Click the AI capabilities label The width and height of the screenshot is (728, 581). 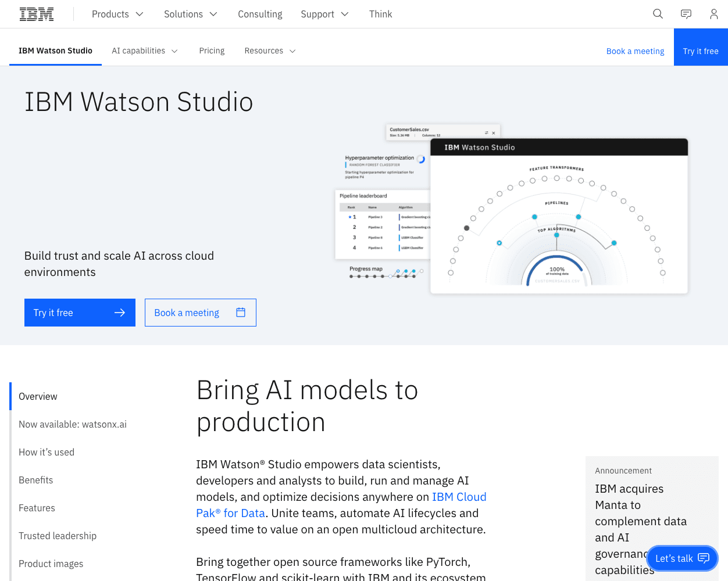click(138, 51)
